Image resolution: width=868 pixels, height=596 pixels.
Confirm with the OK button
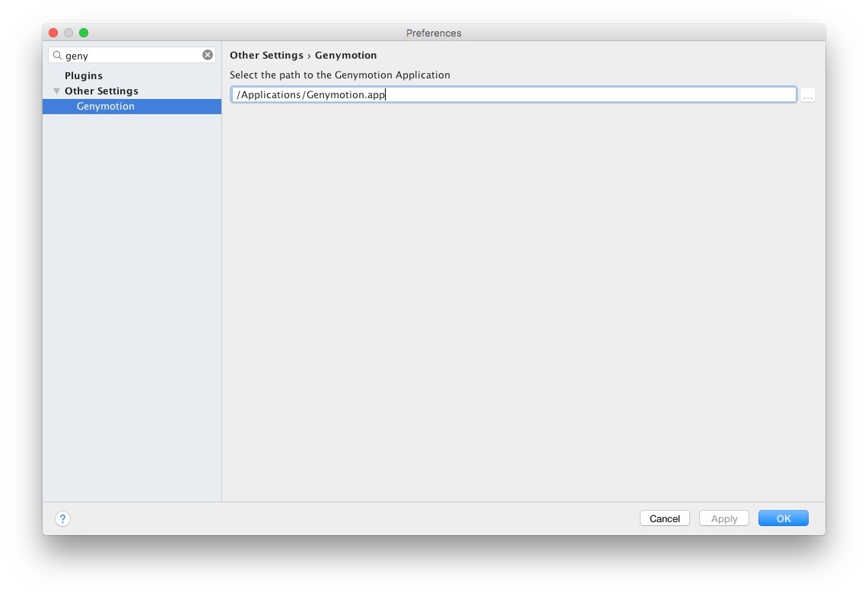pos(784,518)
